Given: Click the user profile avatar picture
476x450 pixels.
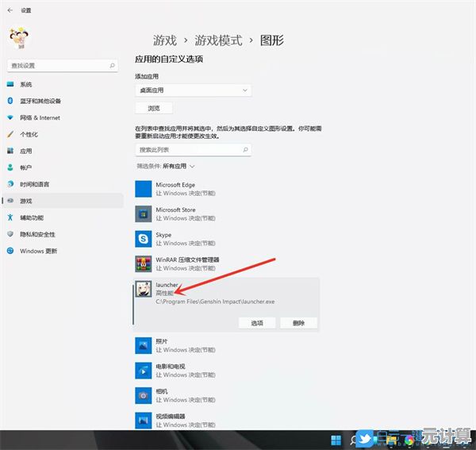Looking at the screenshot, I should click(19, 38).
